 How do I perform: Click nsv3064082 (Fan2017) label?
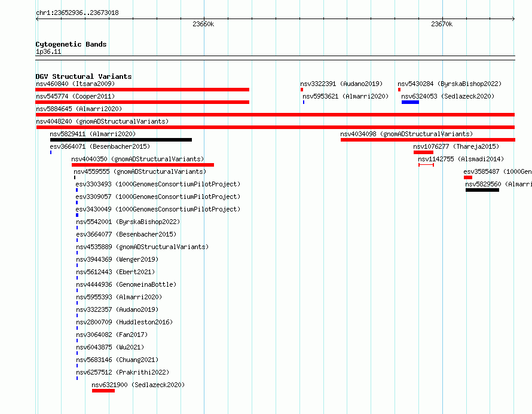112,335
